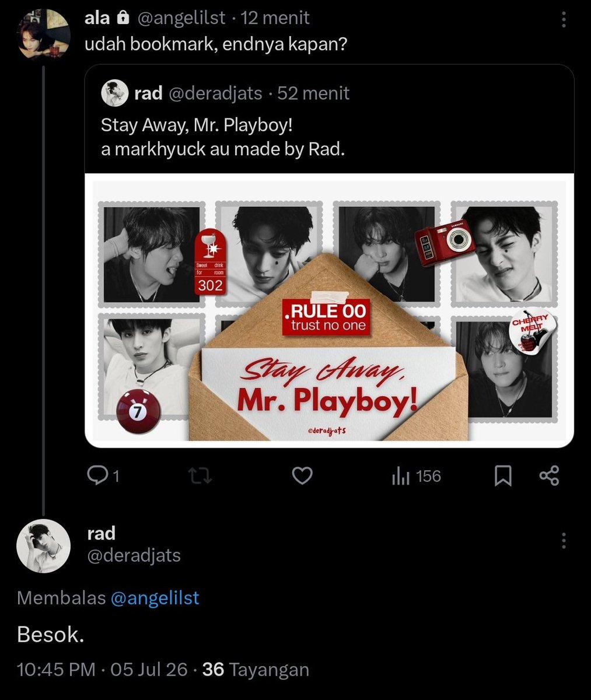The height and width of the screenshot is (700, 591).
Task: Open three-dot menu on ala's tweet
Action: point(564,19)
